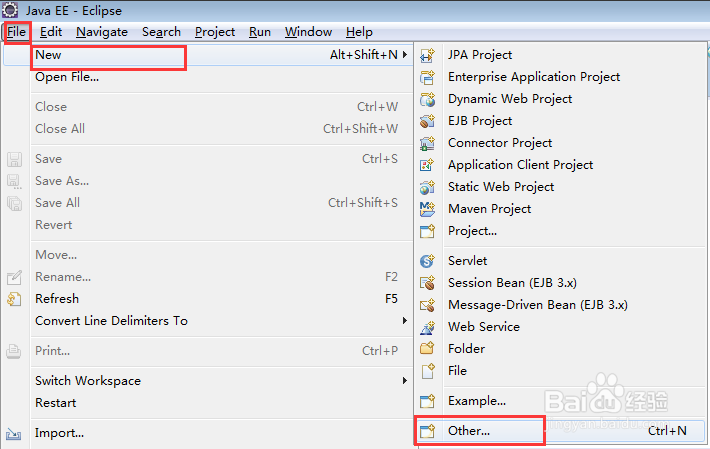Click the Example... wizard icon
Viewport: 710px width, 449px height.
[427, 401]
